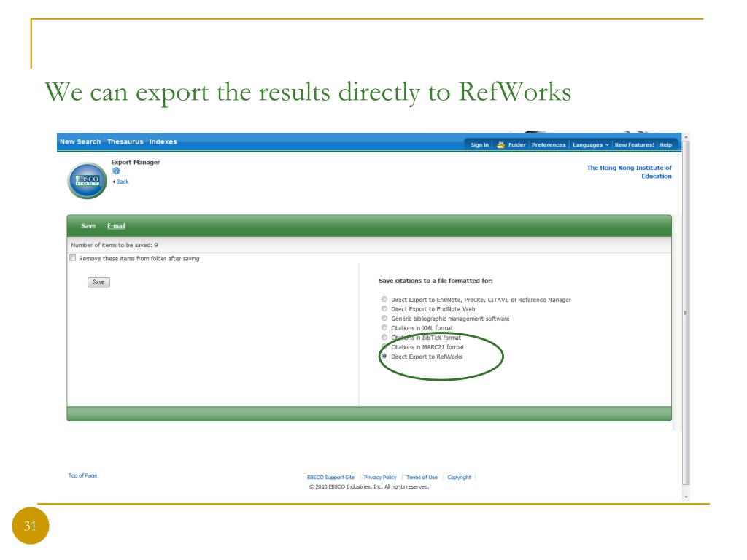The image size is (747, 560).
Task: Select Citations in MARC21 format
Action: (384, 347)
